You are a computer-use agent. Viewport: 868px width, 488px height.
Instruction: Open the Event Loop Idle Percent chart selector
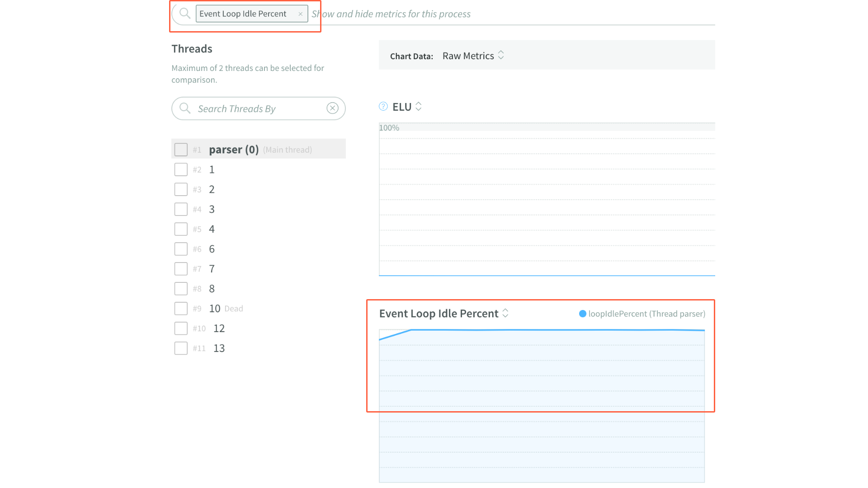(505, 314)
